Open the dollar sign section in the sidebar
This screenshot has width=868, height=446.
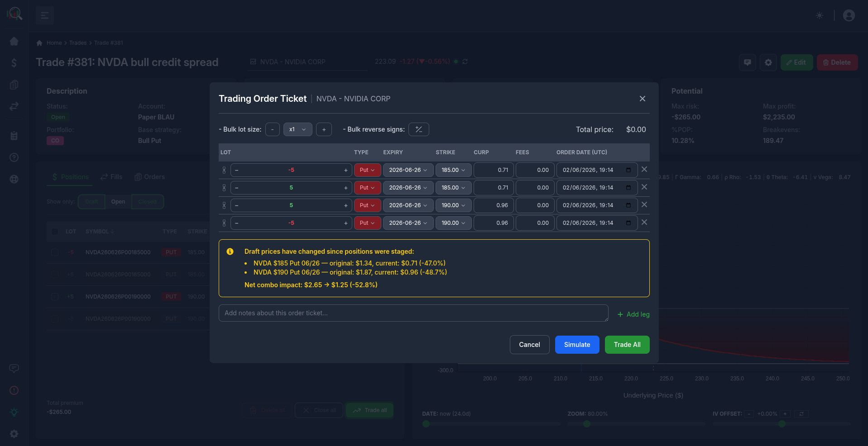[x=14, y=63]
